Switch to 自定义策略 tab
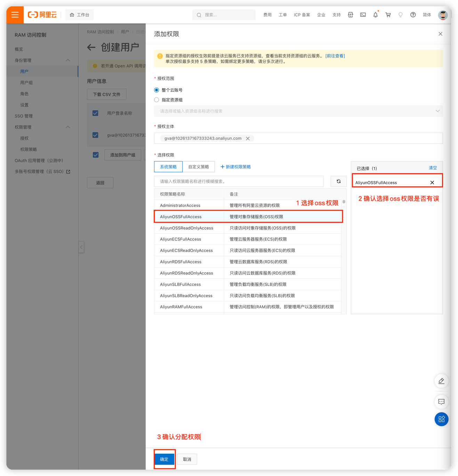Screen dimensions: 458x476 click(x=199, y=167)
